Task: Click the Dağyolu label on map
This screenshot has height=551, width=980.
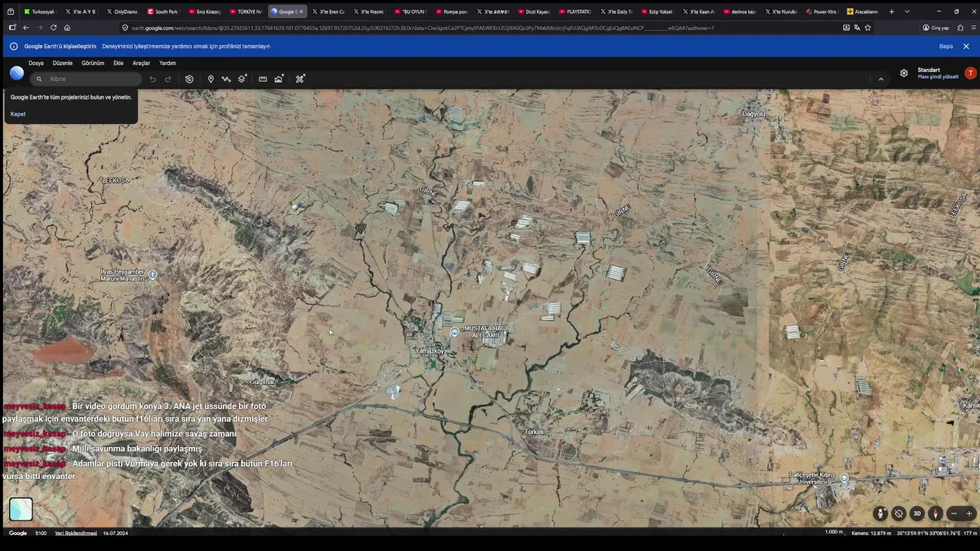Action: [753, 114]
